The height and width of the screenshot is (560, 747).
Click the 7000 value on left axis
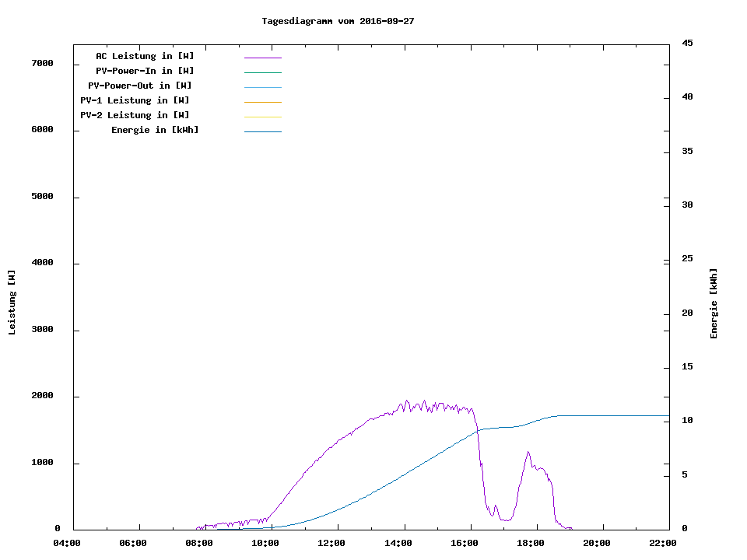42,63
